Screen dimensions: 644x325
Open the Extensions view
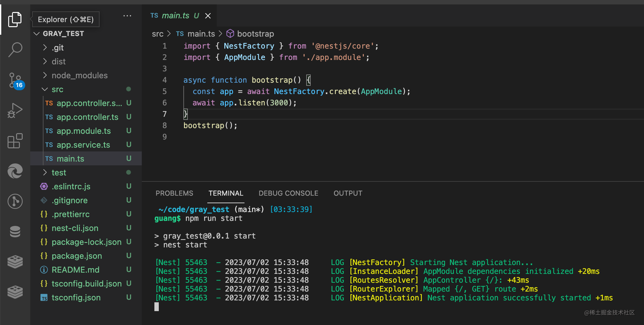[15, 141]
